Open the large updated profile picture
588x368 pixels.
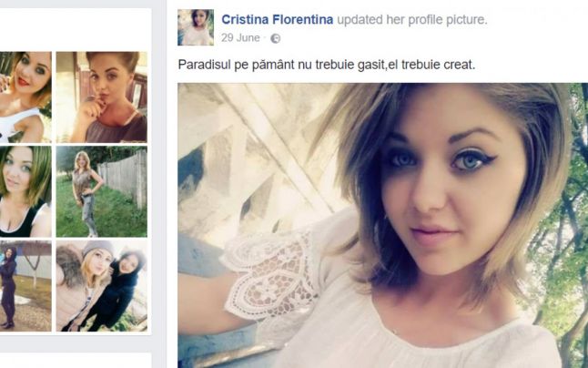click(383, 226)
